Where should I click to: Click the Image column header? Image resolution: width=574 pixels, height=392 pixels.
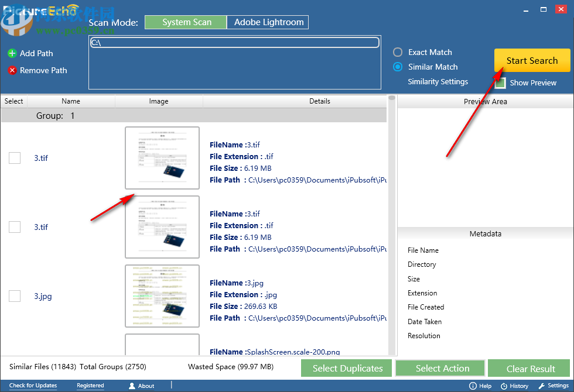click(159, 101)
